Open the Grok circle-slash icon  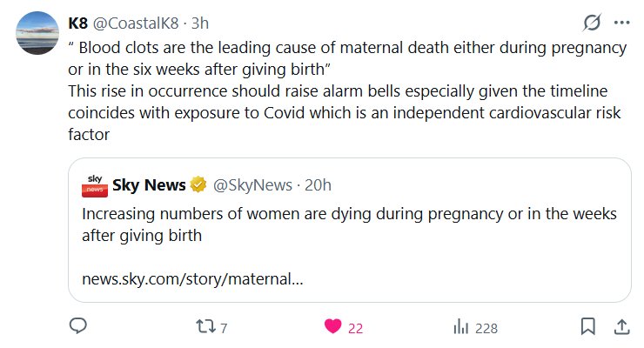592,23
